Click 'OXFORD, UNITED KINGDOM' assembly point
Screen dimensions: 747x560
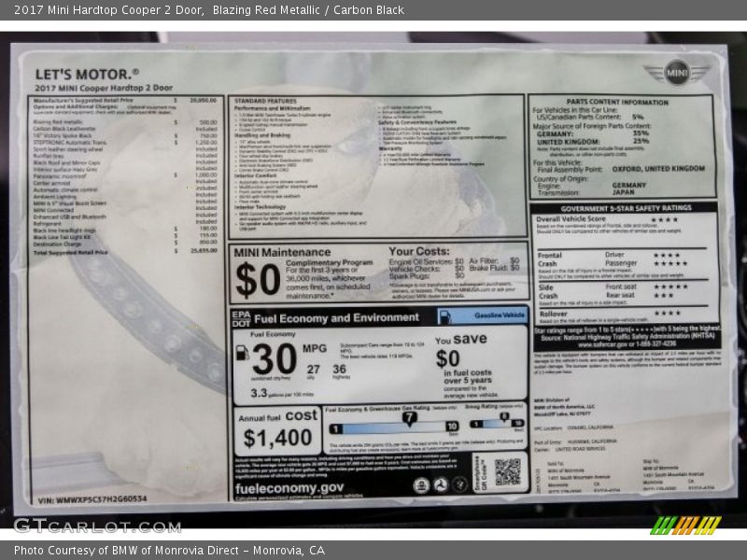click(658, 169)
